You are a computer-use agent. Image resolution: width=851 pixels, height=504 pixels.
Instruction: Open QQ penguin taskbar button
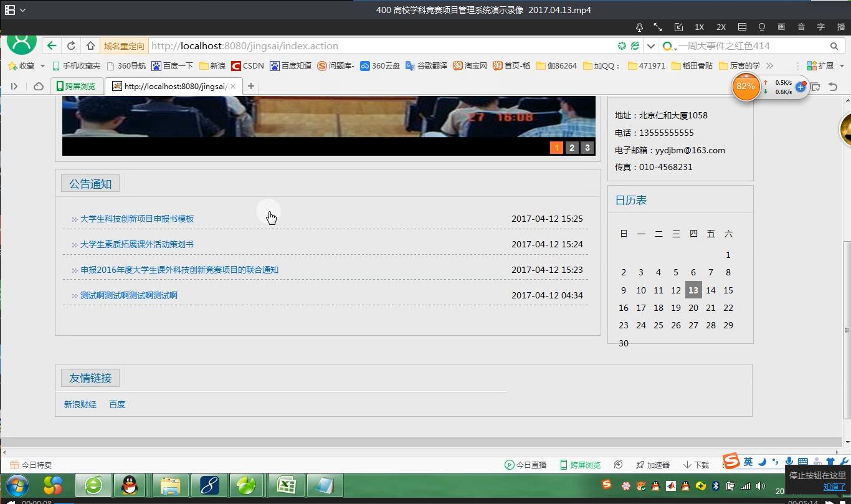coord(130,486)
